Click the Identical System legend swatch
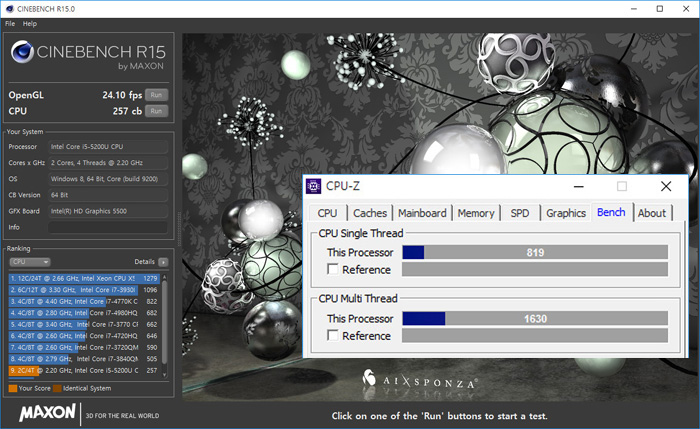The height and width of the screenshot is (429, 700). pyautogui.click(x=57, y=388)
